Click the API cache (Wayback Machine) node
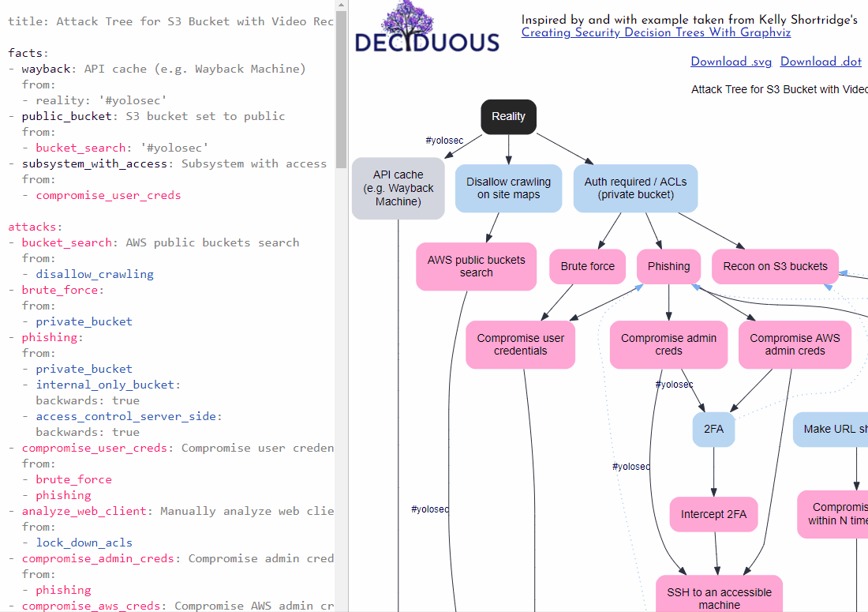 [398, 188]
